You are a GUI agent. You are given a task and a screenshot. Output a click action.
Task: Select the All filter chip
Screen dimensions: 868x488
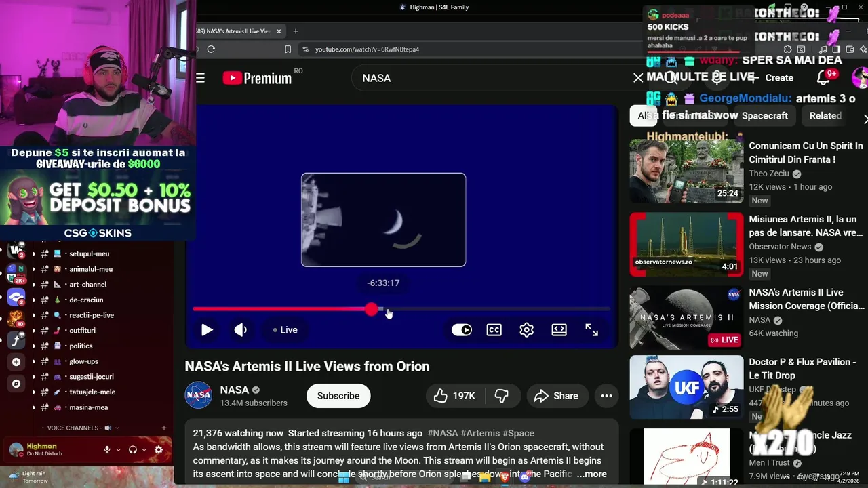[x=643, y=116]
